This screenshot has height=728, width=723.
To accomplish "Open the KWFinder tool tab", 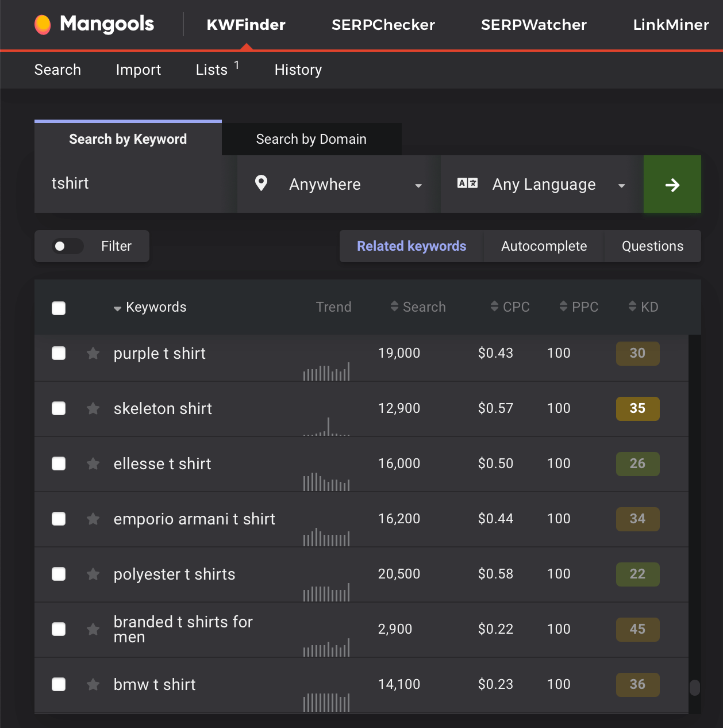I will point(246,25).
